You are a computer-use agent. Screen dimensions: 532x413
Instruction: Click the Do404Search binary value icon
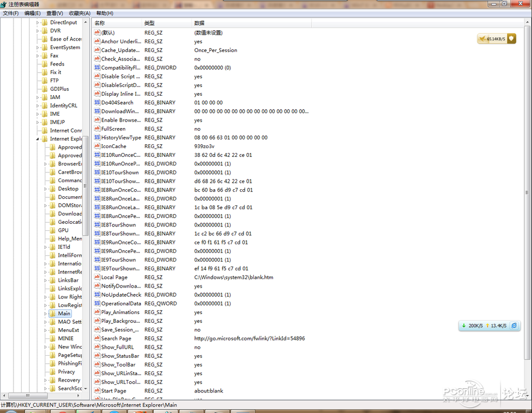pyautogui.click(x=97, y=103)
